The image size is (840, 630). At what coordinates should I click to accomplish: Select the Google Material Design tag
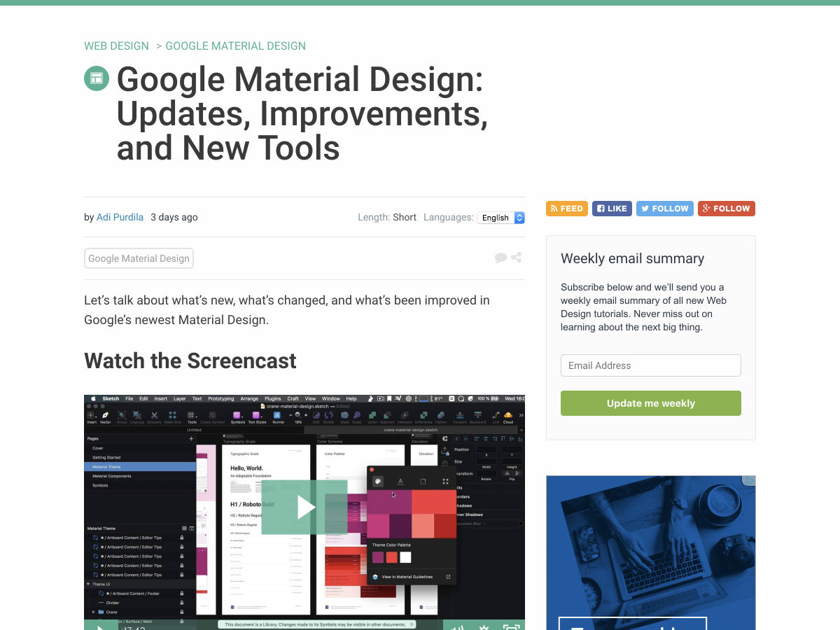139,258
